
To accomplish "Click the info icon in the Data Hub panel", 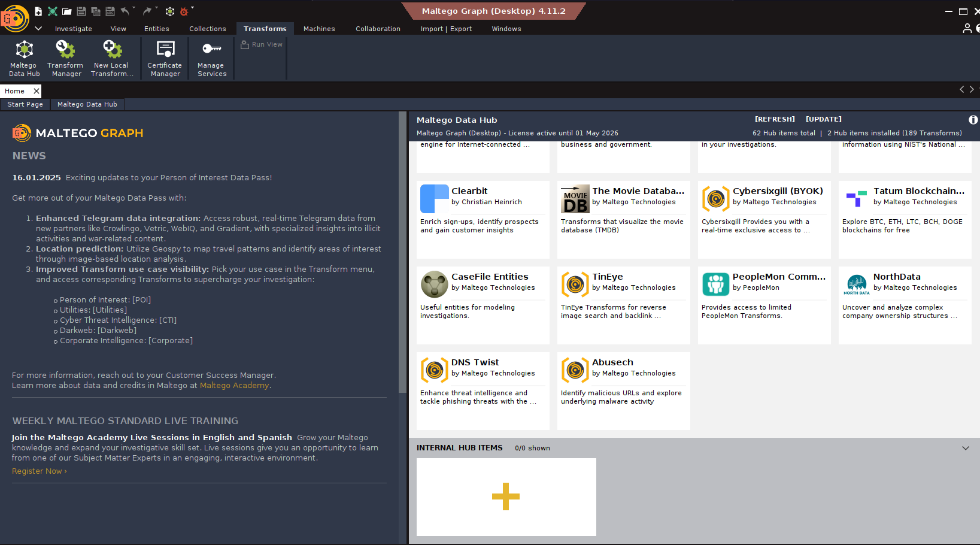I will pyautogui.click(x=973, y=119).
